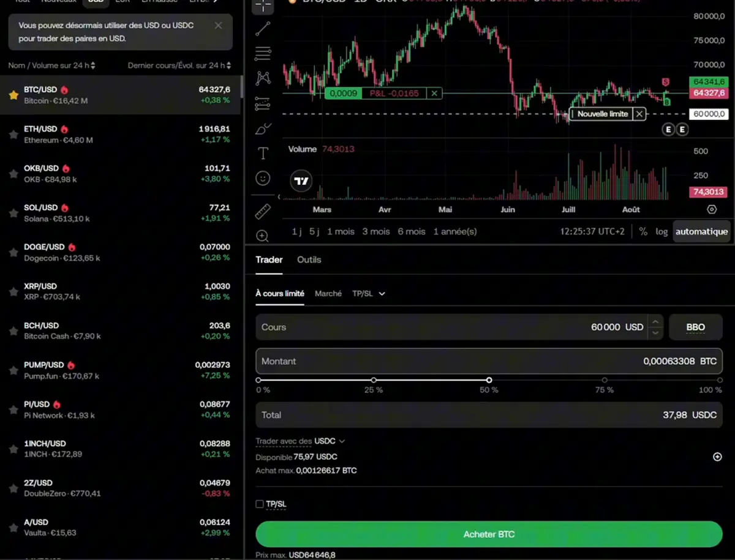The width and height of the screenshot is (735, 560).
Task: Sort by Dernier cours/Évol. sur 24 h
Action: pos(179,65)
